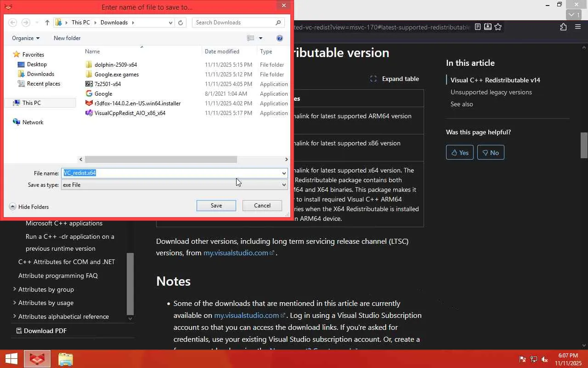Viewport: 588px width, 368px height.
Task: Open the address bar path history dropdown
Action: point(170,23)
